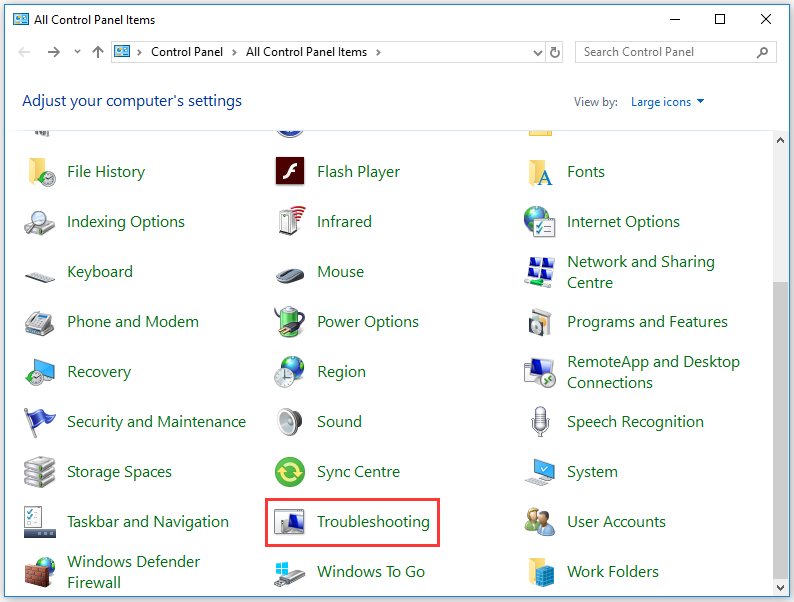
Task: Click the Back navigation arrow
Action: [x=24, y=52]
